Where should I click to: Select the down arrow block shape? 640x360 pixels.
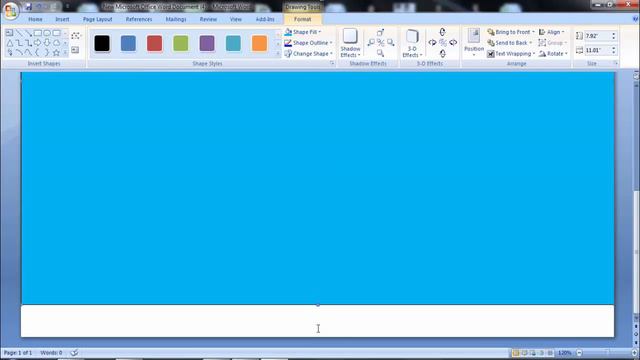[47, 42]
